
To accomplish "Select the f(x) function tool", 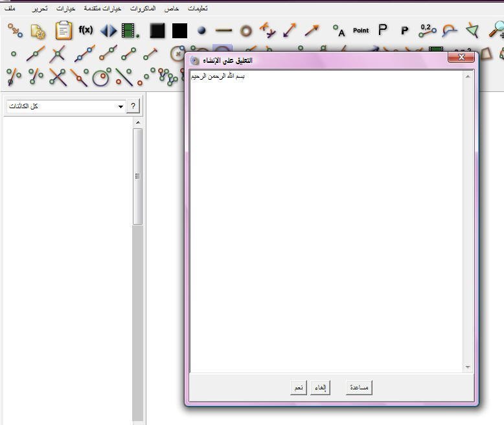I will pyautogui.click(x=86, y=30).
